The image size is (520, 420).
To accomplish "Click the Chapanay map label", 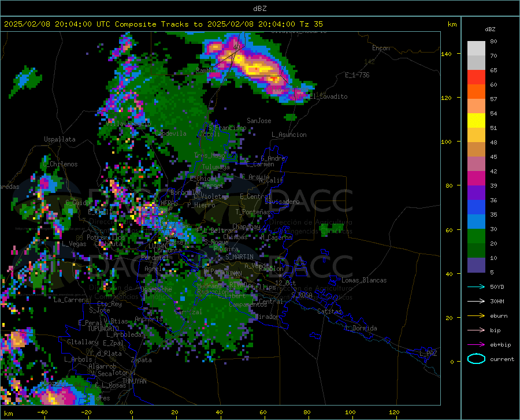I will 246,226.
